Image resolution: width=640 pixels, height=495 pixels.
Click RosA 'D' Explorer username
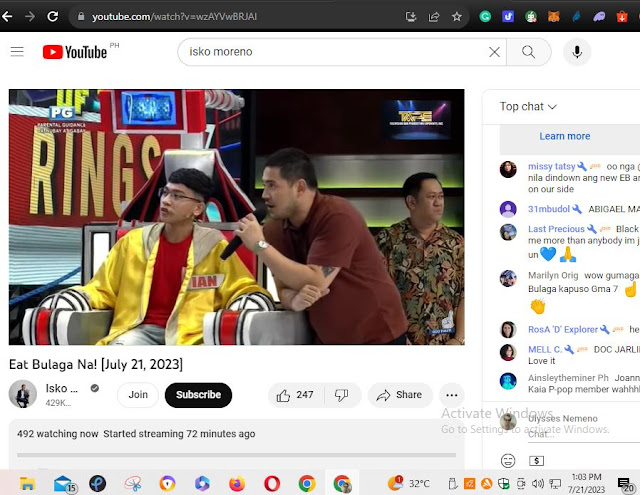coord(563,329)
